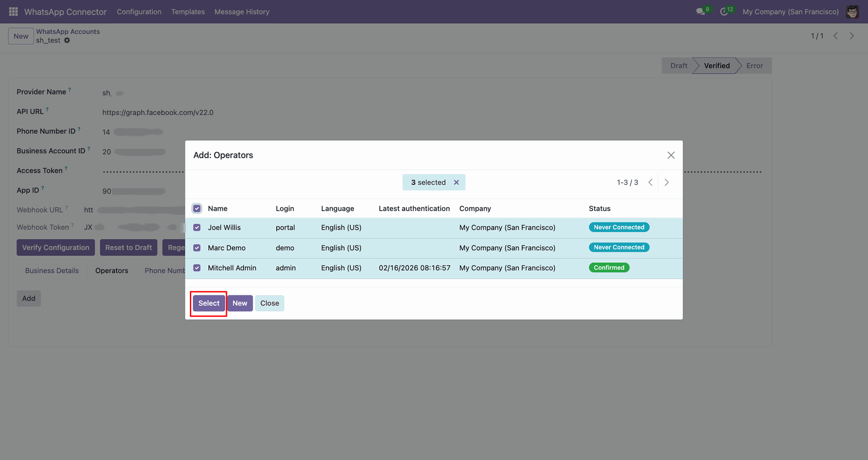Open the apps grid menu icon
Image resolution: width=868 pixels, height=460 pixels.
[x=14, y=12]
